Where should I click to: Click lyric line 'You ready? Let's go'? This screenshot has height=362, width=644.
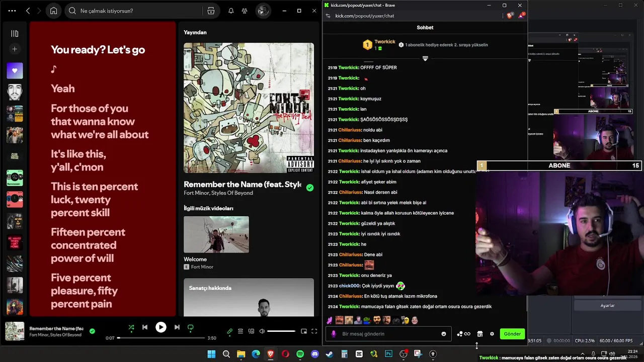[98, 50]
